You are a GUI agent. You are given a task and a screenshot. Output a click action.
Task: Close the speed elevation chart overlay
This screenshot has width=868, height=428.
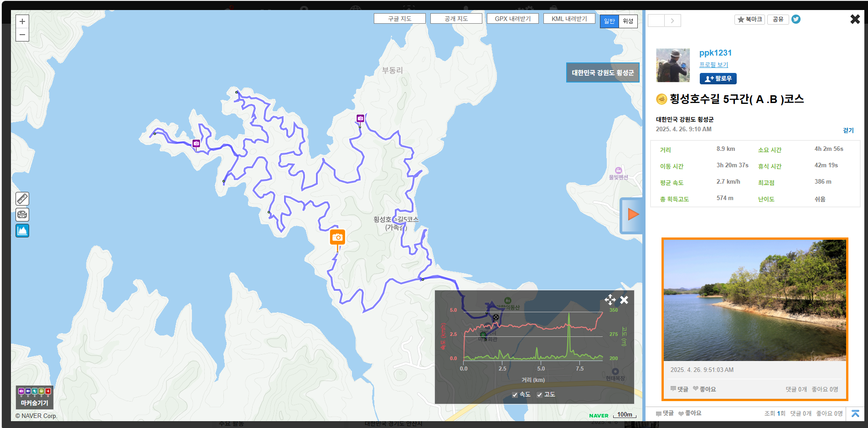pos(624,300)
